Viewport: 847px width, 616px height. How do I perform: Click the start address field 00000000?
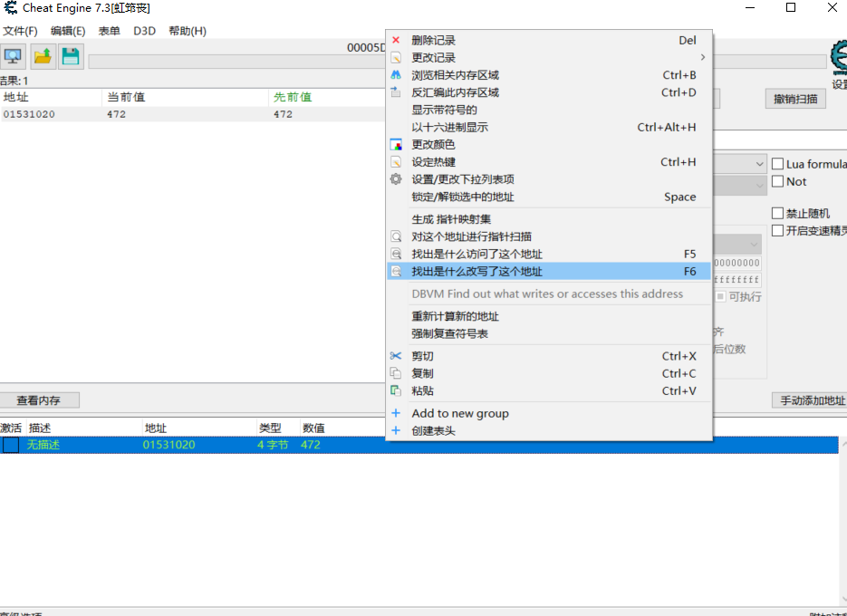click(736, 263)
